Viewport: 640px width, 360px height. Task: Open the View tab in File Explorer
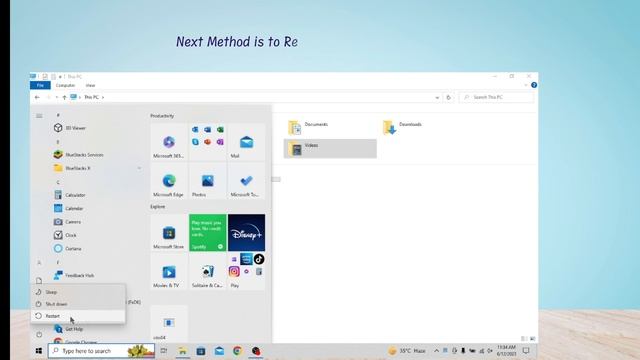pos(90,85)
